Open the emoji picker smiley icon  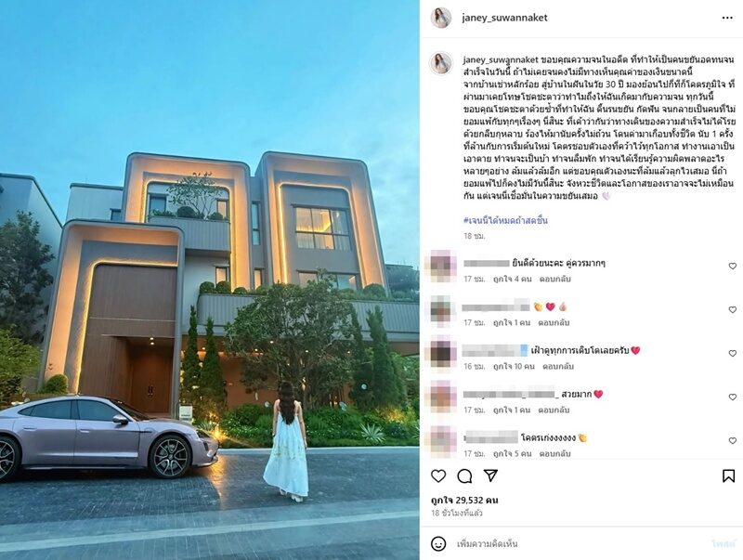coord(438,543)
